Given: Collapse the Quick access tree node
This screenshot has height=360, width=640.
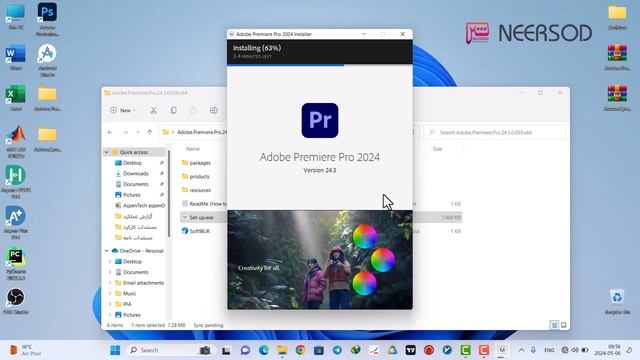Looking at the screenshot, I should tap(107, 152).
